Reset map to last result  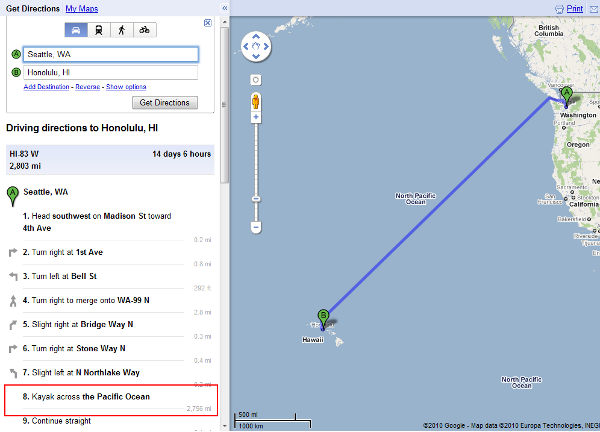(256, 46)
